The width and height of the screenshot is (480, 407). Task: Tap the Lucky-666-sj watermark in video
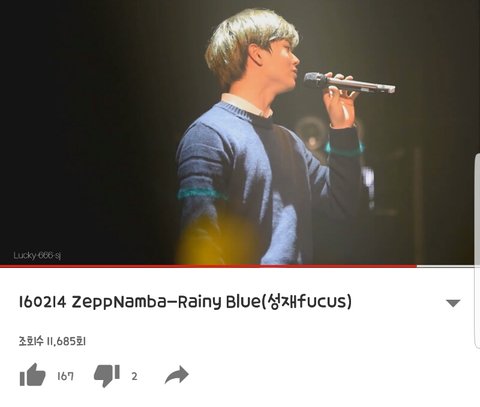tap(37, 256)
